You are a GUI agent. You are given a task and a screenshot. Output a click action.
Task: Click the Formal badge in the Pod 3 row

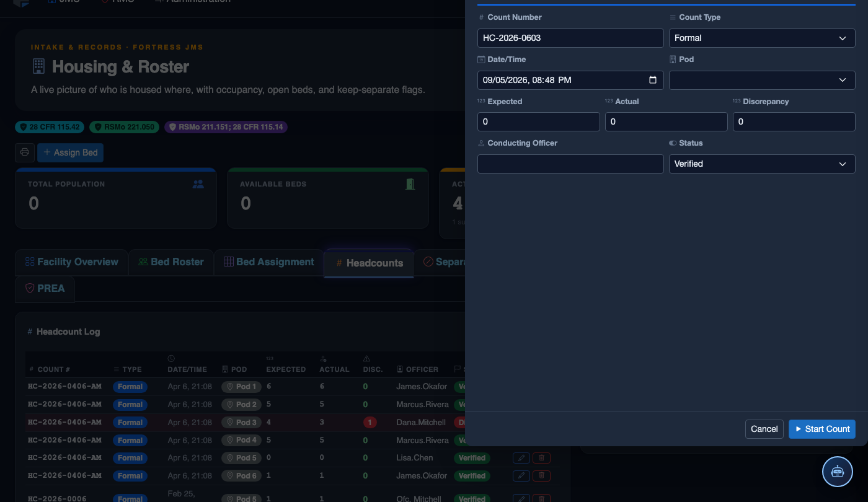130,423
